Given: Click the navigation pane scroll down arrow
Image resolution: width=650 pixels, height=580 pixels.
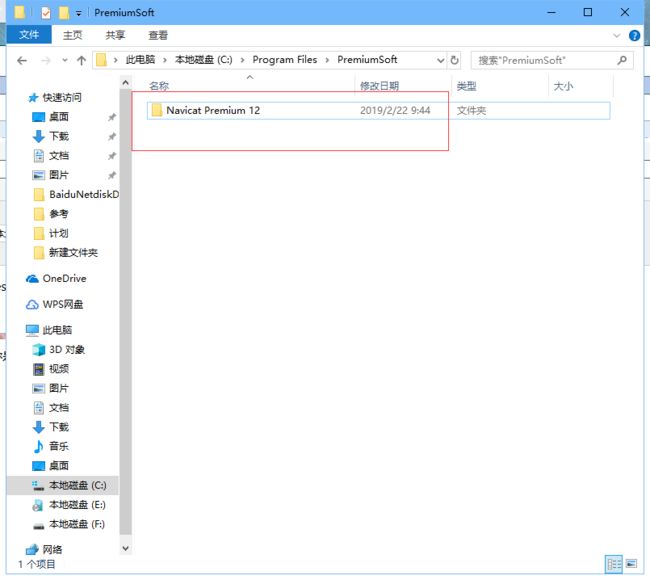Looking at the screenshot, I should click(x=126, y=548).
